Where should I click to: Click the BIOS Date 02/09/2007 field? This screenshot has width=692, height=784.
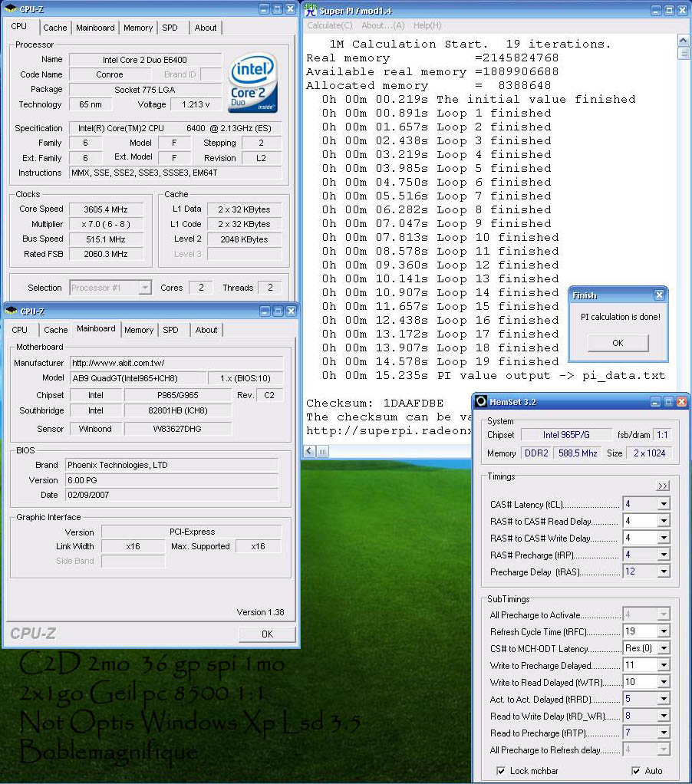[x=172, y=495]
